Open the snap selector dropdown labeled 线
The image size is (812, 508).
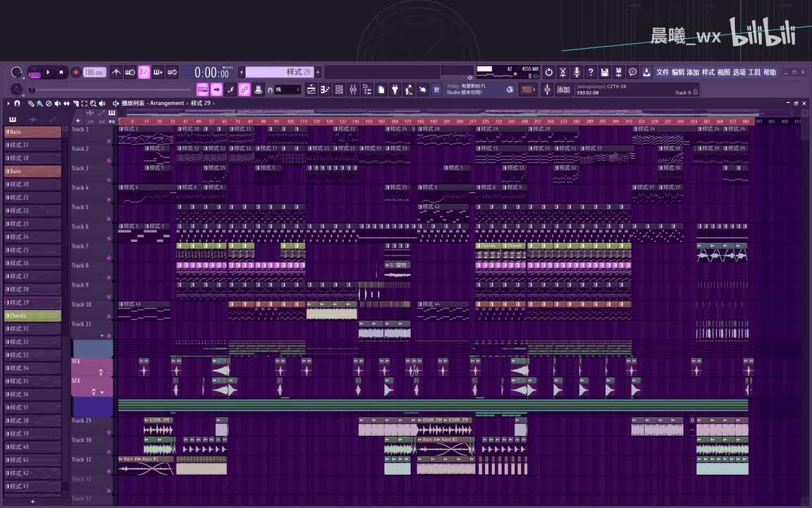288,90
